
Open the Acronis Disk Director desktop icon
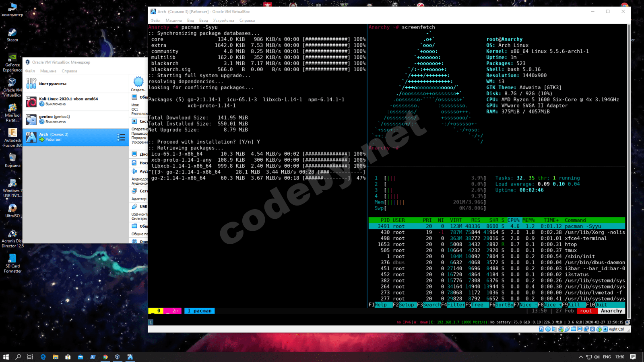coord(12,239)
